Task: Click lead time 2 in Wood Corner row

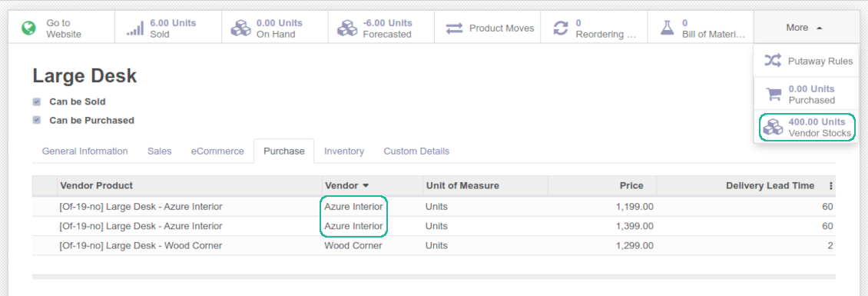Action: pyautogui.click(x=830, y=245)
